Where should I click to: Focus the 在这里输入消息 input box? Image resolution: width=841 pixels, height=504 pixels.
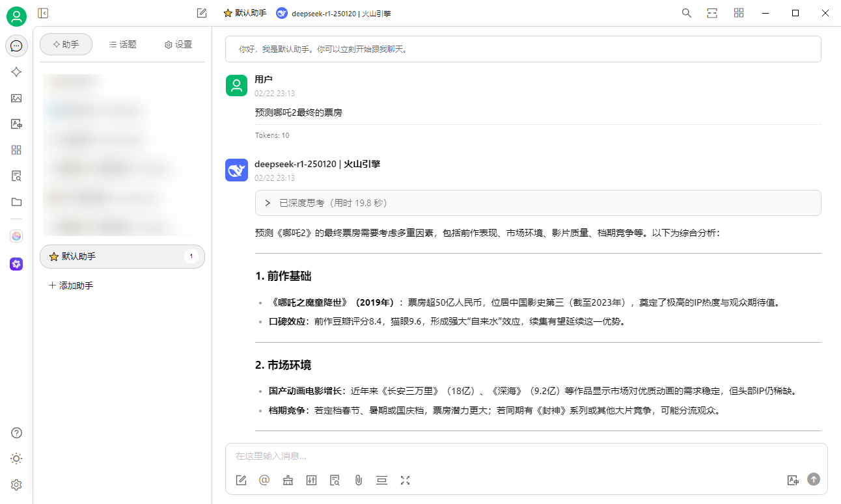point(526,456)
